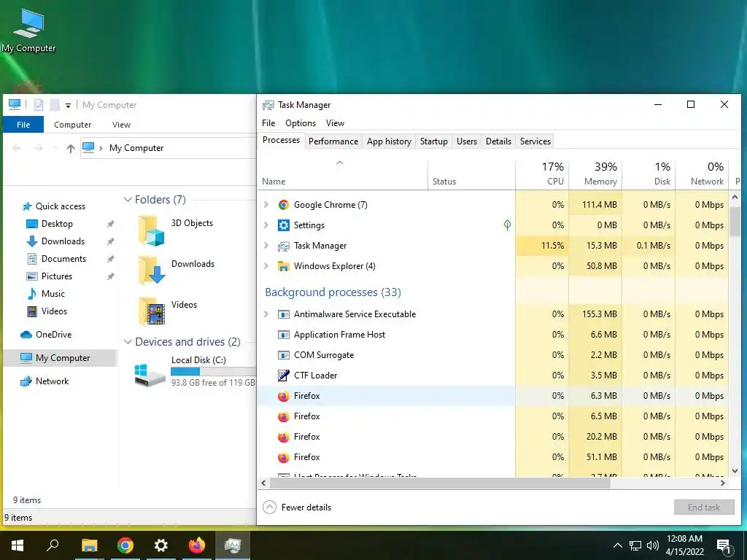Show hidden tray icons chevron
The image size is (747, 560).
pos(617,545)
